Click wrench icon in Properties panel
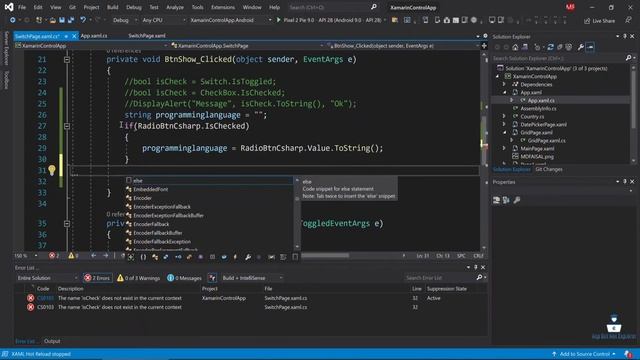640x360 pixels. [x=517, y=200]
